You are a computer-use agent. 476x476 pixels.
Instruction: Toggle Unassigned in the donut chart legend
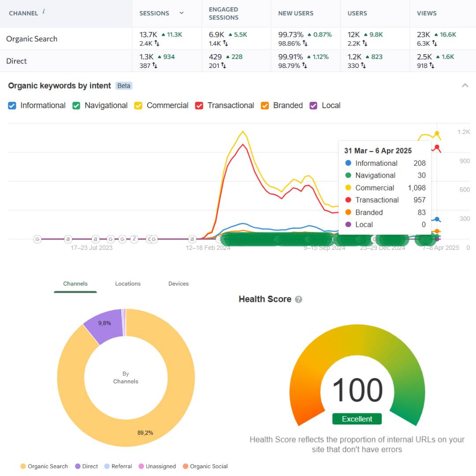[x=157, y=466]
